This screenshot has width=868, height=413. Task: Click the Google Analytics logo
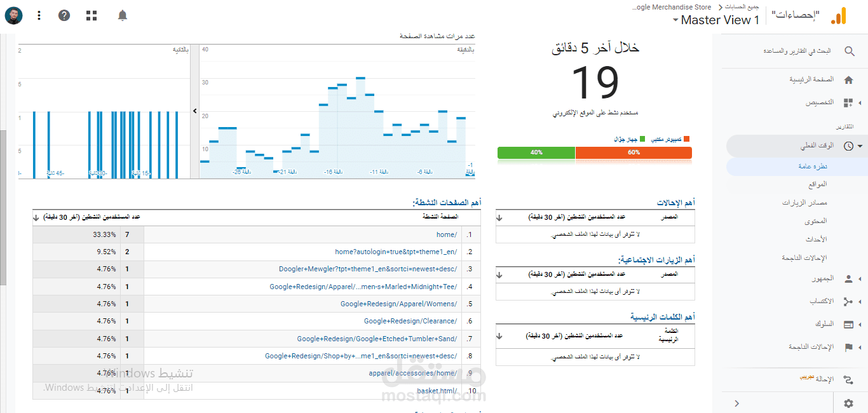click(839, 16)
